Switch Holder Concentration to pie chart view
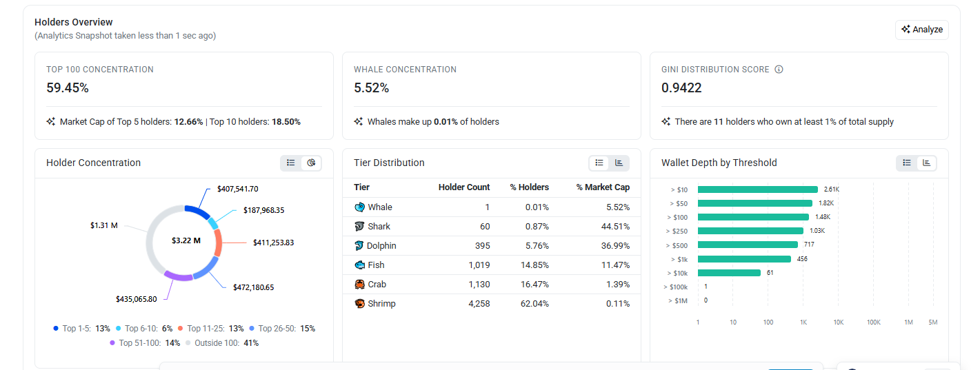Image resolution: width=980 pixels, height=370 pixels. coord(311,163)
